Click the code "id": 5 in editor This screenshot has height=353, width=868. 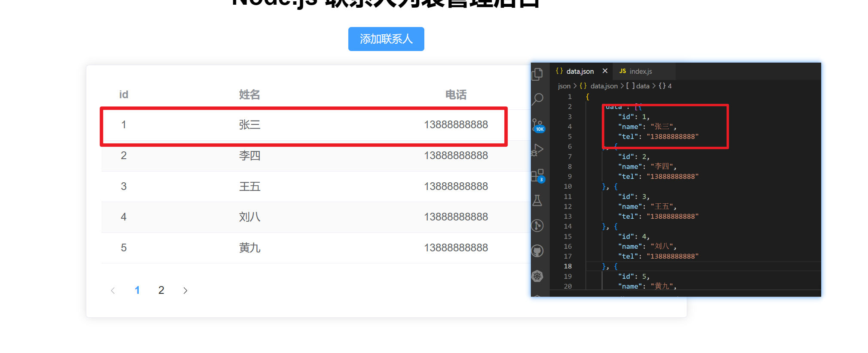pos(633,276)
